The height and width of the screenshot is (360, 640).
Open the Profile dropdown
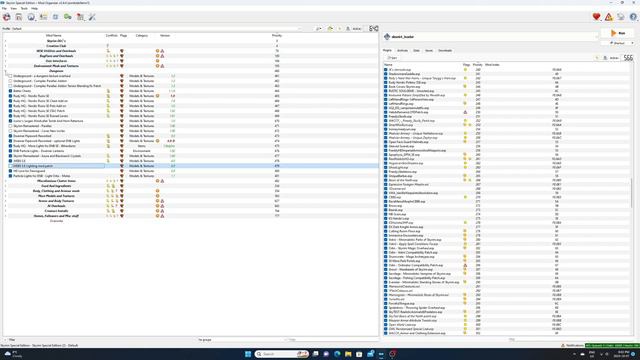click(157, 29)
